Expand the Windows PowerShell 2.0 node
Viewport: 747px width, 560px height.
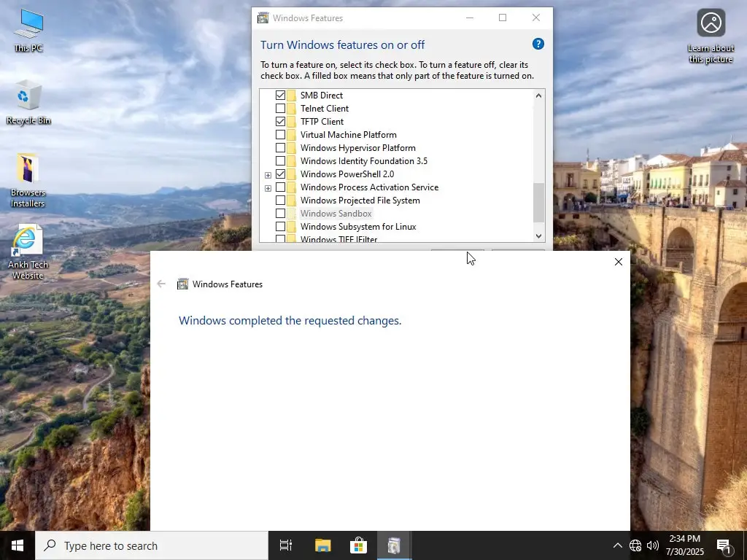[x=268, y=174]
